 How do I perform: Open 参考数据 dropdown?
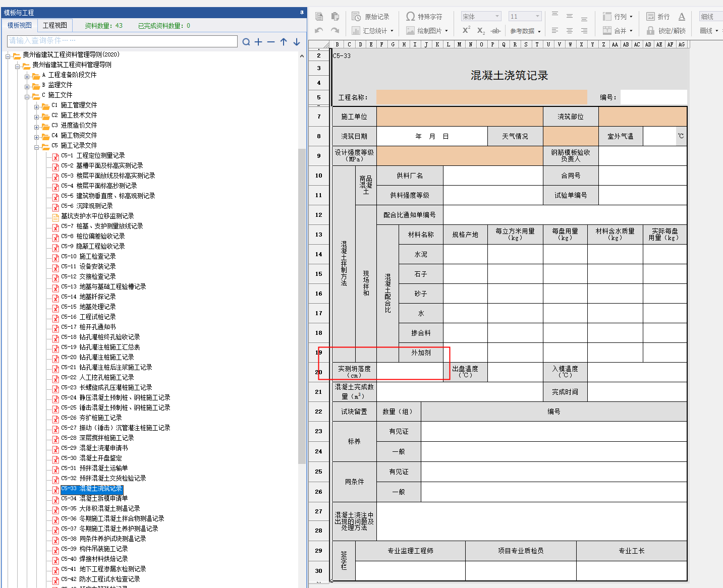tap(525, 31)
